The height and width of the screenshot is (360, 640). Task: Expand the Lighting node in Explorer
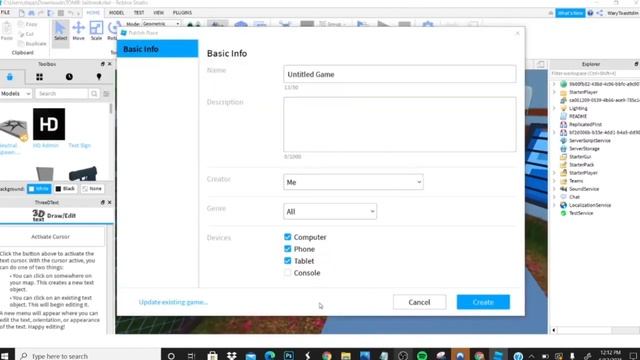pyautogui.click(x=554, y=108)
